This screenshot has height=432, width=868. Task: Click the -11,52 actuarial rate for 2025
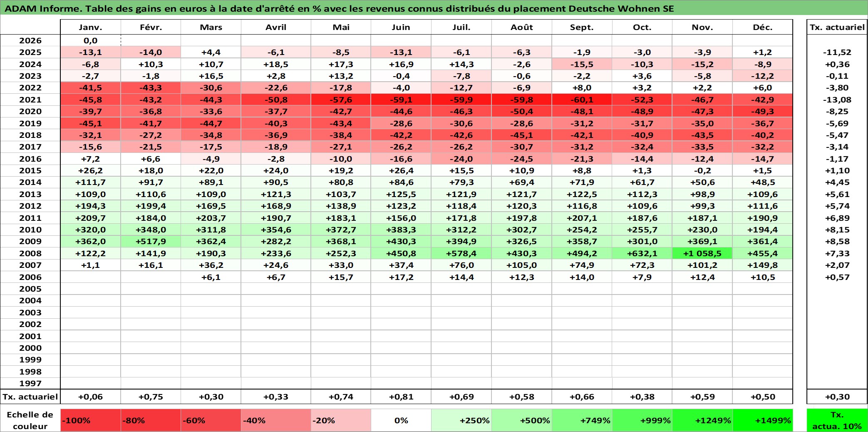[x=837, y=52]
